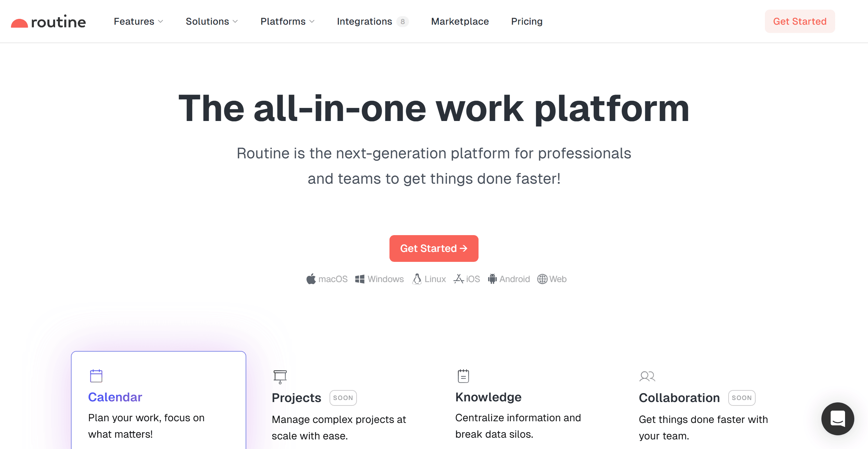Click the Collaboration people icon
Image resolution: width=868 pixels, height=449 pixels.
[647, 377]
